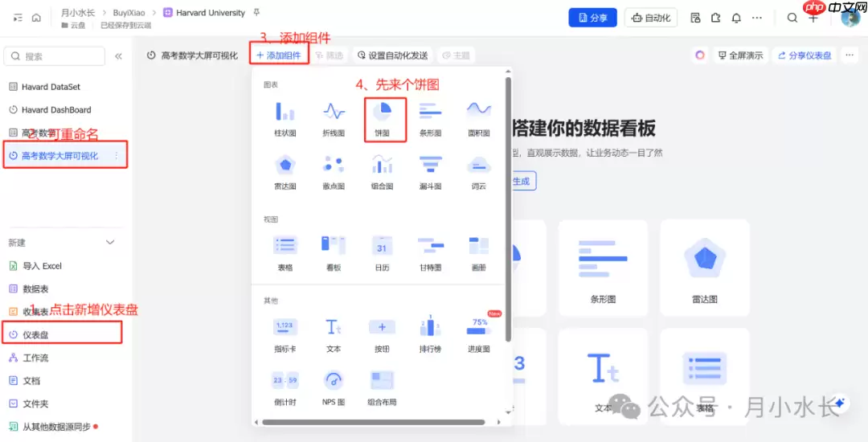Add a button component (按钮)
The image size is (868, 442).
pyautogui.click(x=382, y=334)
